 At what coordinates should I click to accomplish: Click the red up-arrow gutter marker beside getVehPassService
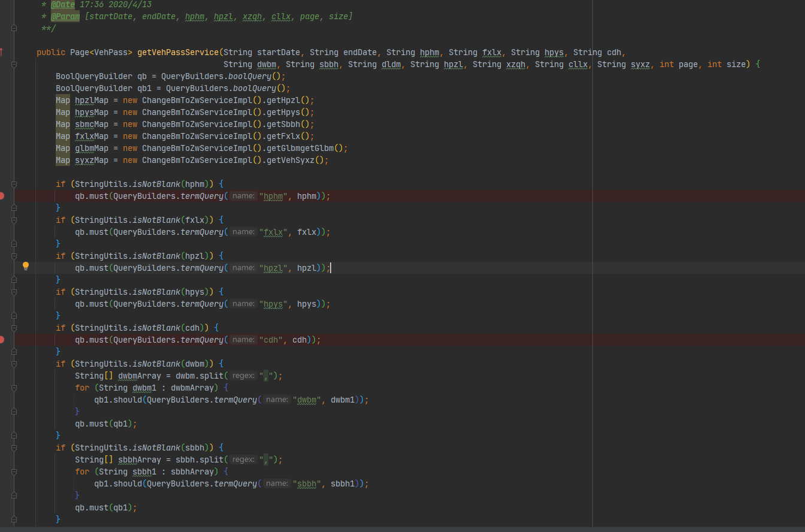click(2, 52)
